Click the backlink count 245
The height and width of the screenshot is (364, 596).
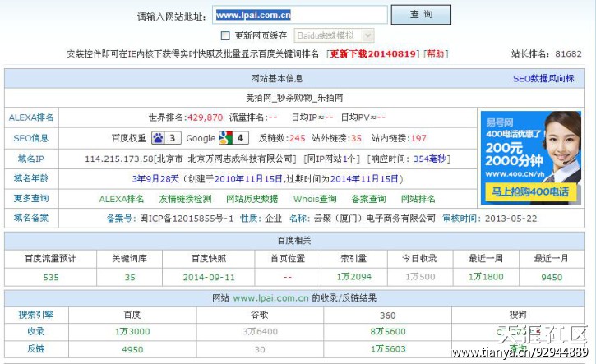point(298,138)
